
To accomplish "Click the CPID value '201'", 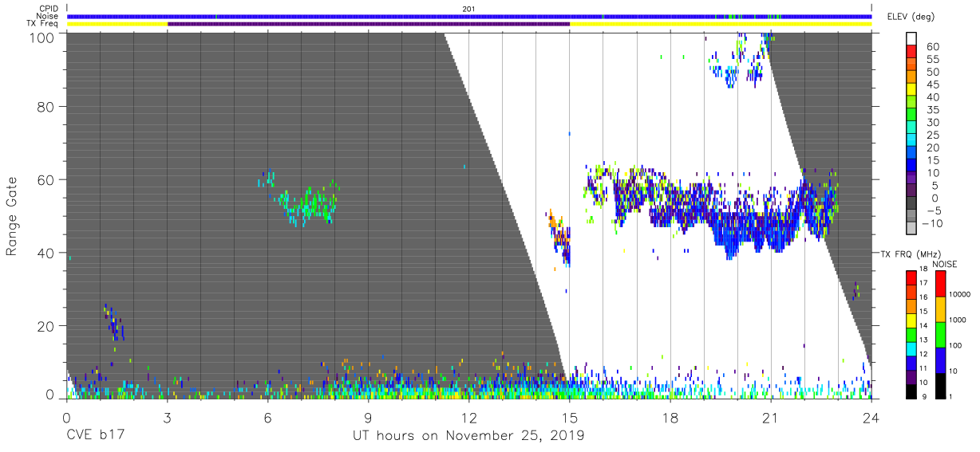I will (468, 9).
